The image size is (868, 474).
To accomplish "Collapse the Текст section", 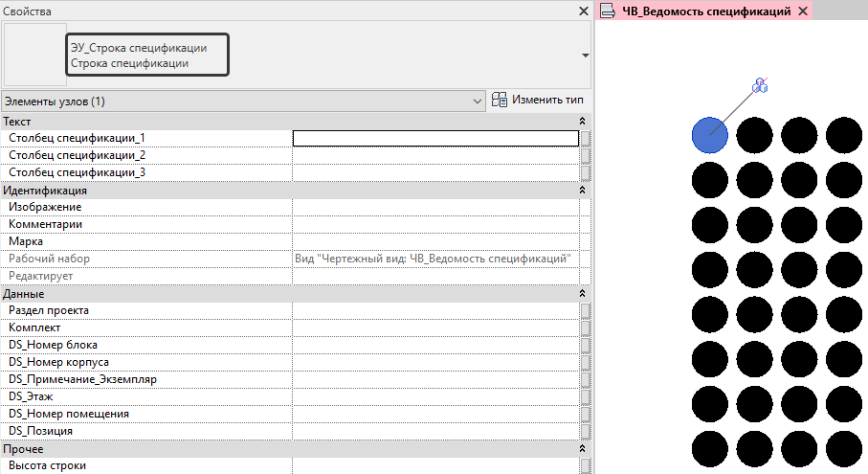I will (x=582, y=122).
